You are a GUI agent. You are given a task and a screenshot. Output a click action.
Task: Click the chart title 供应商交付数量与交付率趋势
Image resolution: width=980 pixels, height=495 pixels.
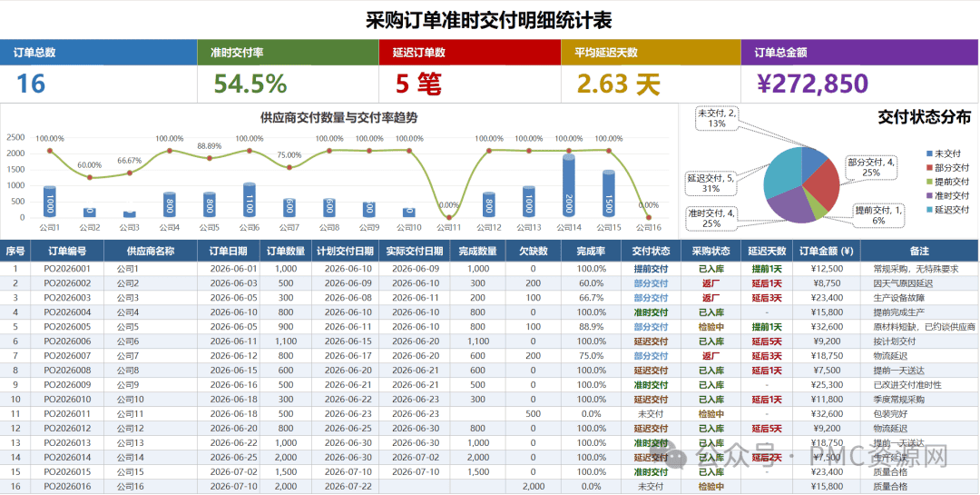pos(338,117)
